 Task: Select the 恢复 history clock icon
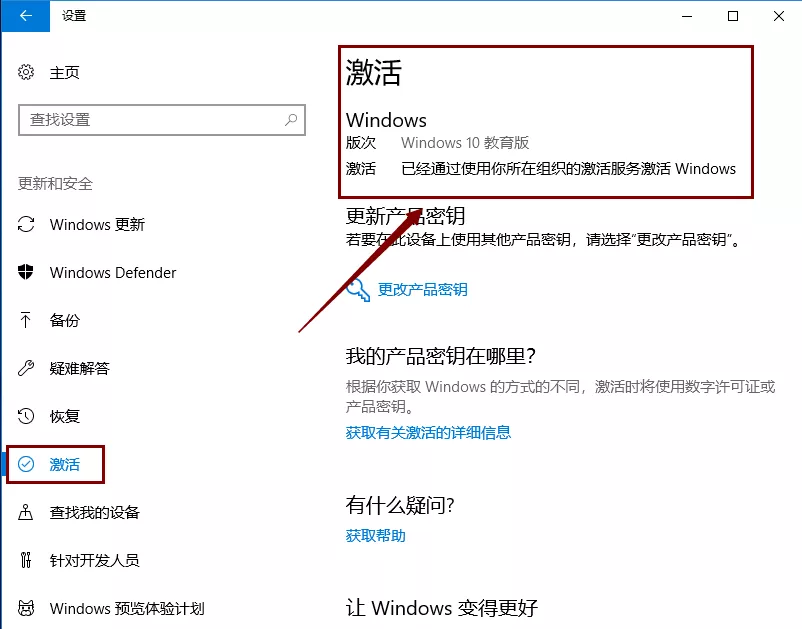pyautogui.click(x=26, y=416)
